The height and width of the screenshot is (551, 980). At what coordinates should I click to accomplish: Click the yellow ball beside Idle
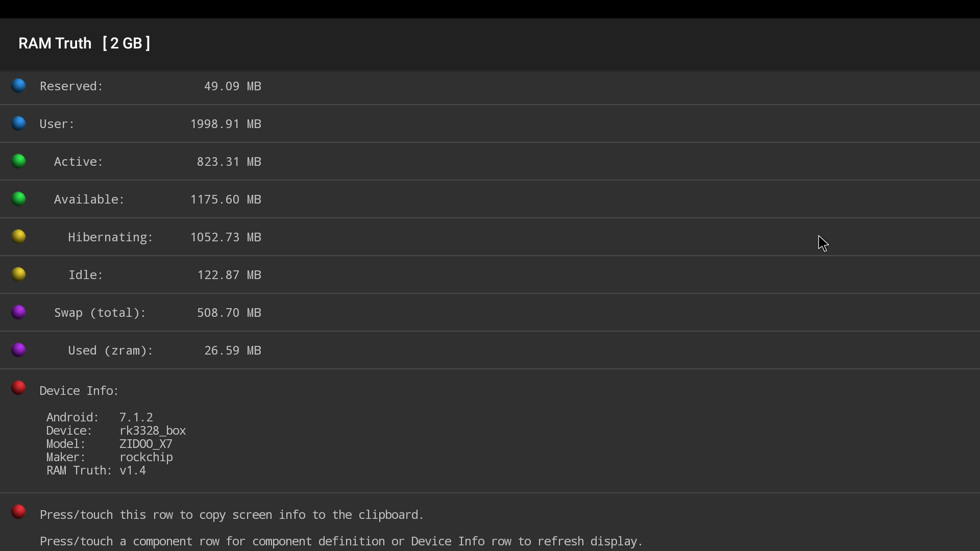(x=19, y=274)
